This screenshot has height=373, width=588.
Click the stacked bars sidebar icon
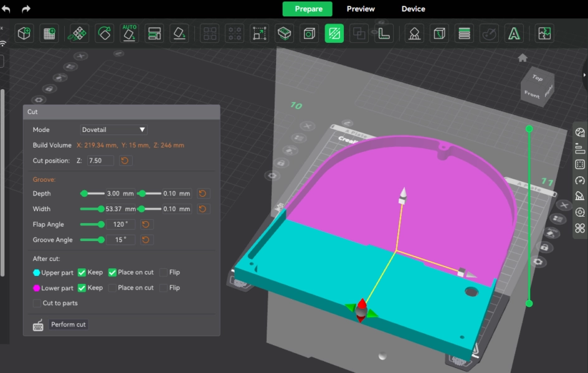tap(580, 148)
